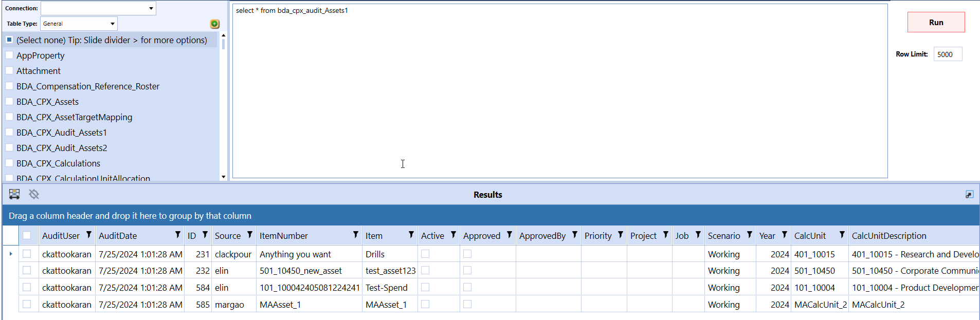Open the Connection dropdown

click(x=151, y=8)
